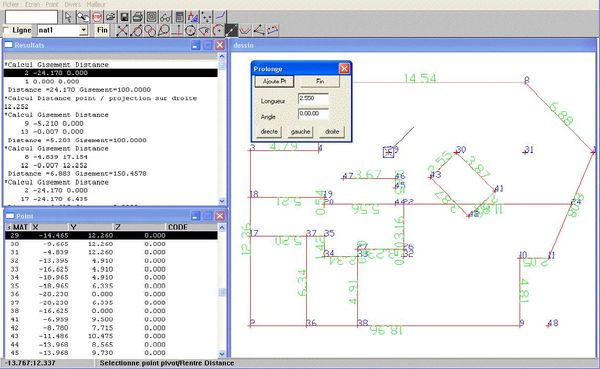Click the printer icon
Image resolution: width=600 pixels, height=369 pixels.
coord(138,17)
